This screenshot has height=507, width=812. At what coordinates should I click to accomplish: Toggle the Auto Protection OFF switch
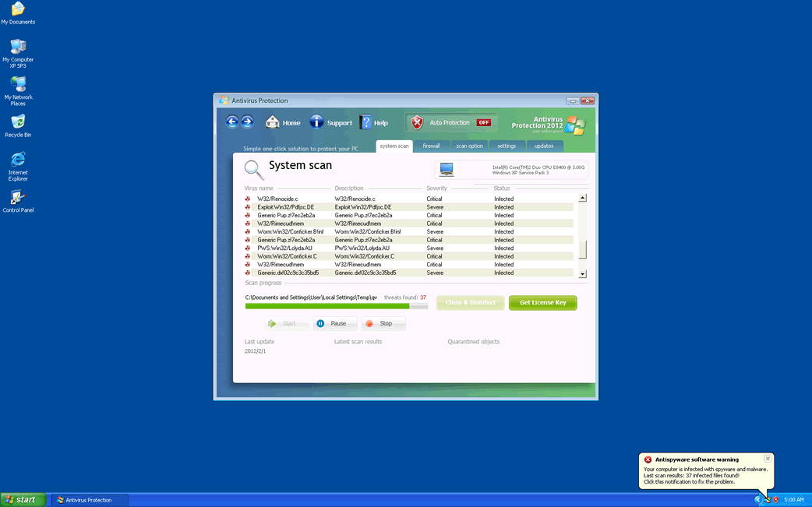tap(484, 123)
